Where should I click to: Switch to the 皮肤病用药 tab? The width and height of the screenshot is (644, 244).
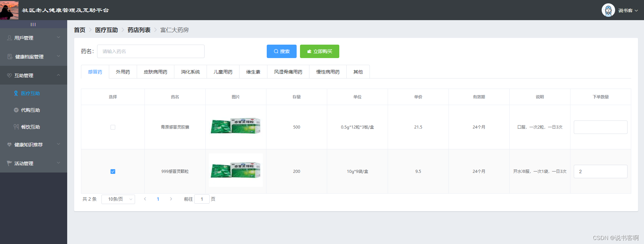point(156,72)
